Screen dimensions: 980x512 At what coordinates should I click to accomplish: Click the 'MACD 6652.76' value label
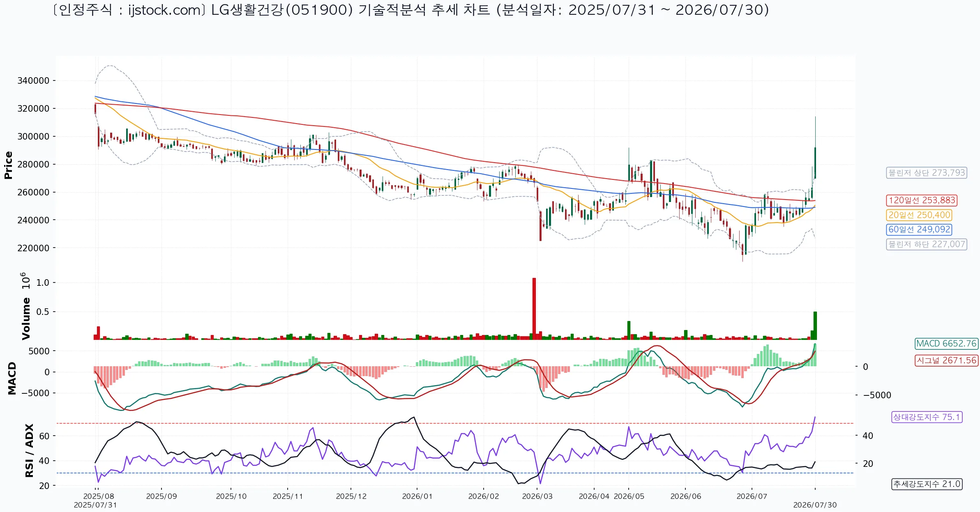(x=946, y=344)
